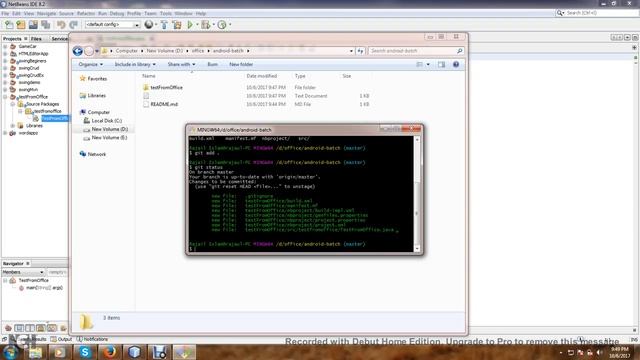
Task: Open Share with menu in Explorer
Action: coord(181,64)
